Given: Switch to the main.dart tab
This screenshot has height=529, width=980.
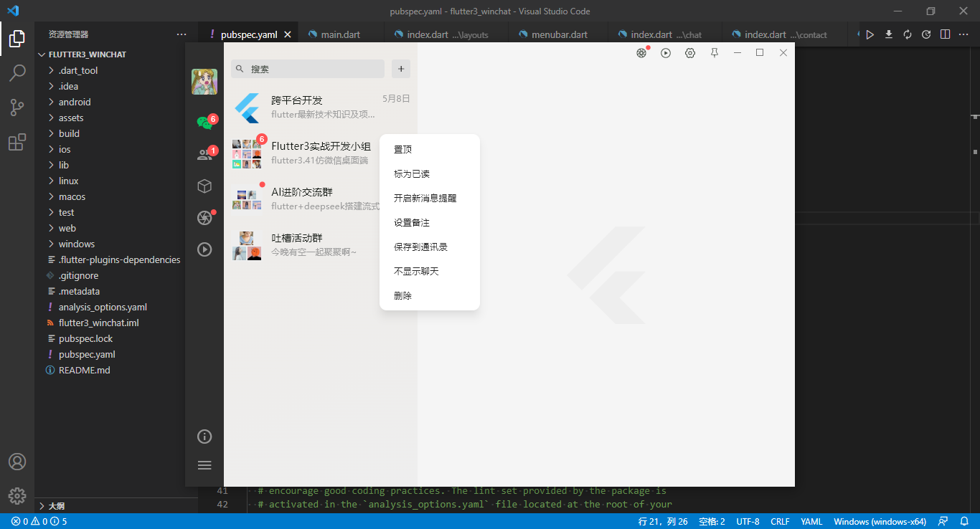Looking at the screenshot, I should click(x=341, y=34).
